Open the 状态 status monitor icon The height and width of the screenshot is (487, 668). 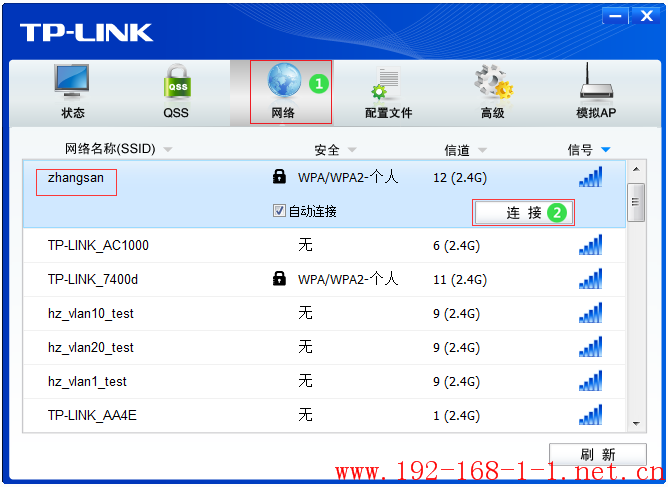72,83
